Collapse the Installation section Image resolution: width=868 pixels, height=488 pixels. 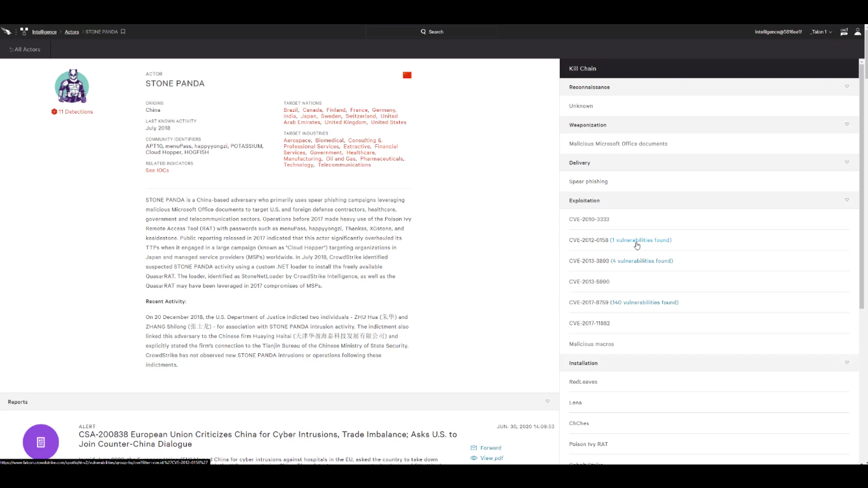click(846, 363)
